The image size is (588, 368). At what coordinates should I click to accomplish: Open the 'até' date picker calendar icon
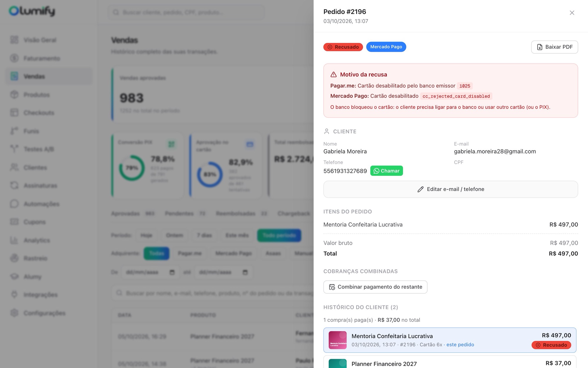[245, 272]
